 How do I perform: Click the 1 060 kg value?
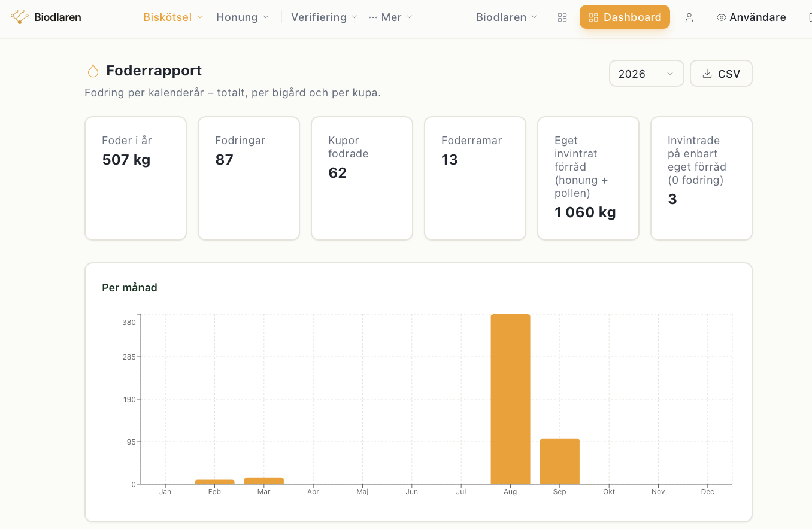click(585, 212)
